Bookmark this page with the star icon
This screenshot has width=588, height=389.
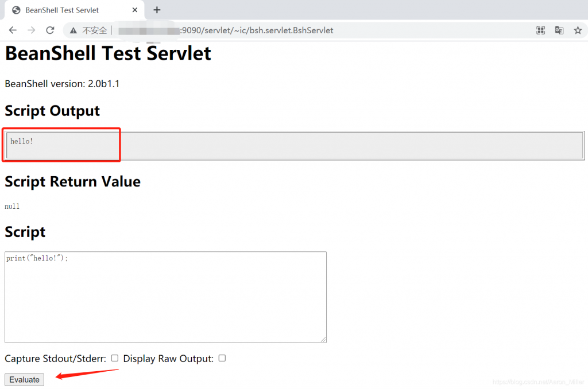tap(578, 30)
